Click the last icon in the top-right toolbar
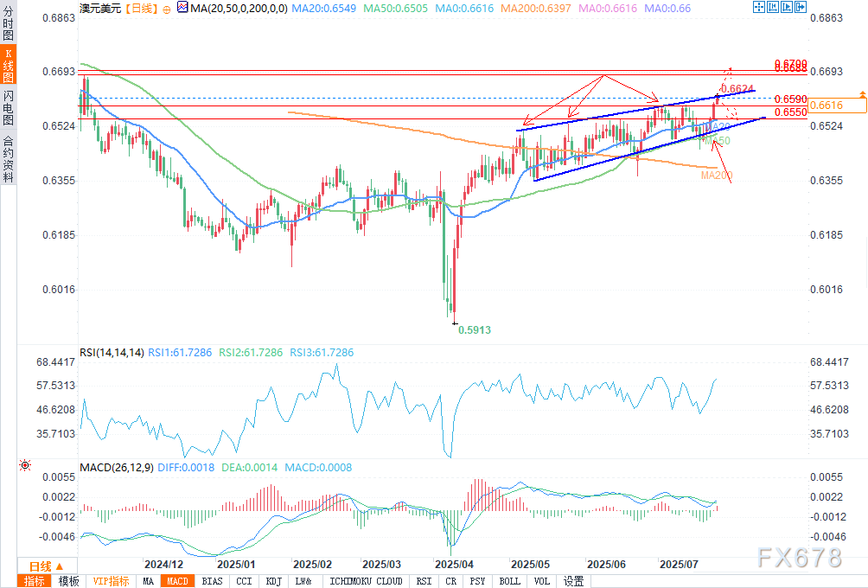Image resolution: width=868 pixels, height=588 pixels. (801, 8)
